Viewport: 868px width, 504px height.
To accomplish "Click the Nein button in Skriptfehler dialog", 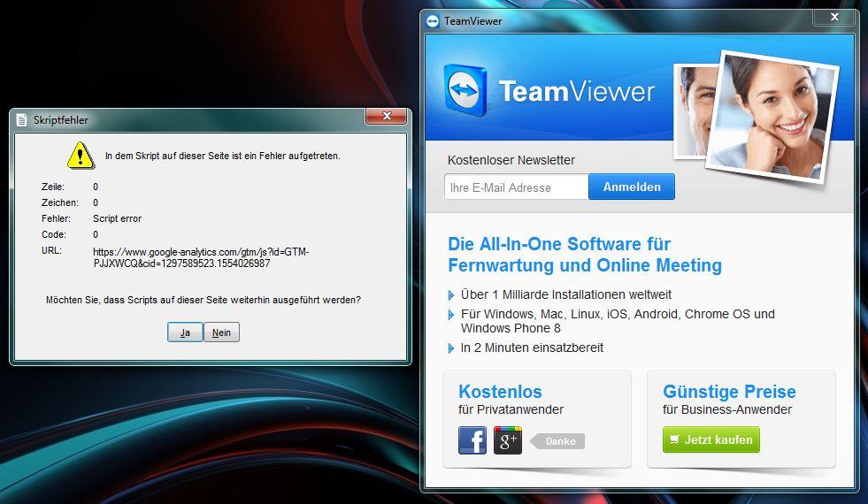I will [221, 332].
